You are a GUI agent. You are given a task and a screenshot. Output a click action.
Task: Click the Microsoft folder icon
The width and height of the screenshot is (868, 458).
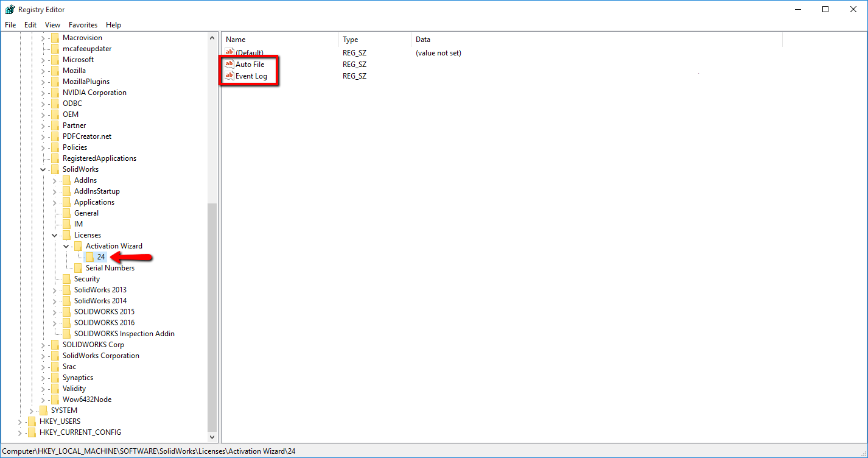pyautogui.click(x=56, y=60)
